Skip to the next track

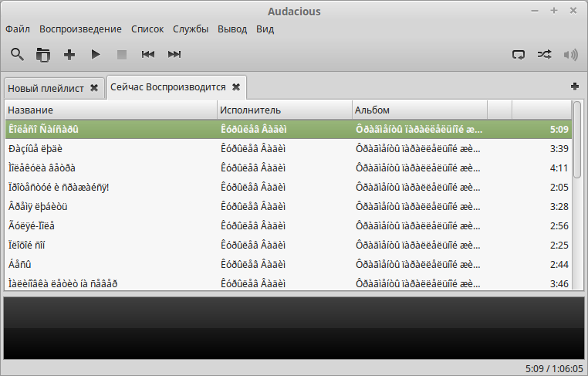[174, 55]
